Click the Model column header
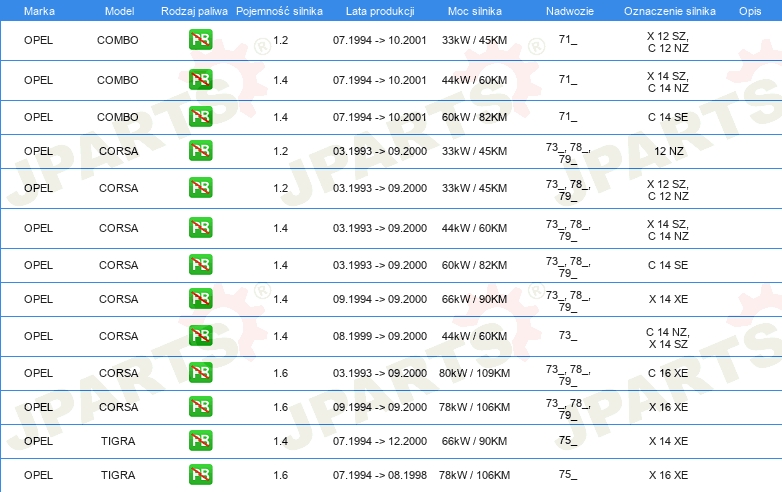Viewport: 782px width, 492px height. [119, 11]
